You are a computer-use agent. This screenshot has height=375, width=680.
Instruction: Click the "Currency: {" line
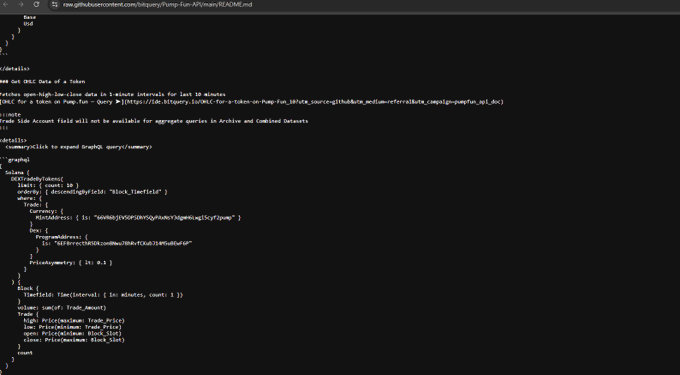click(x=46, y=211)
